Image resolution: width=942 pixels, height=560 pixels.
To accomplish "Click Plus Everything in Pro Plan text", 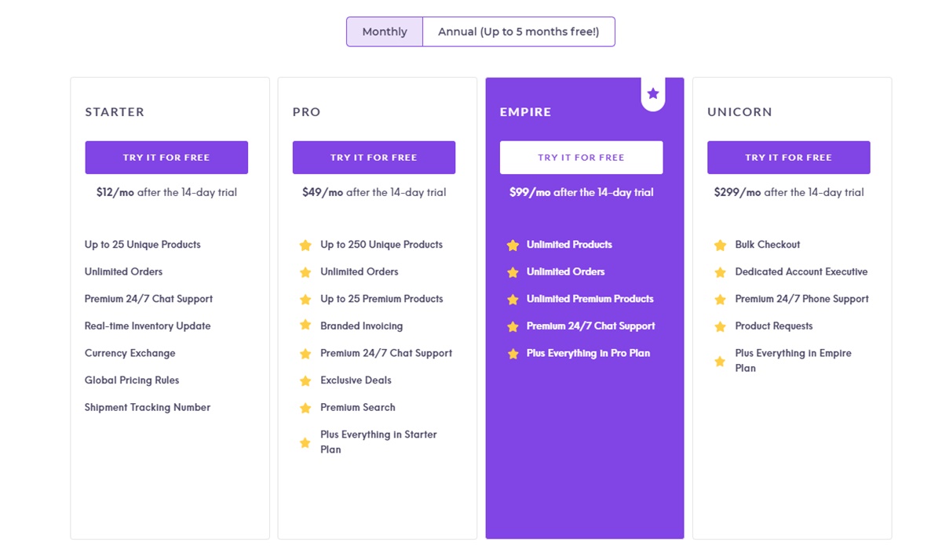I will point(588,353).
